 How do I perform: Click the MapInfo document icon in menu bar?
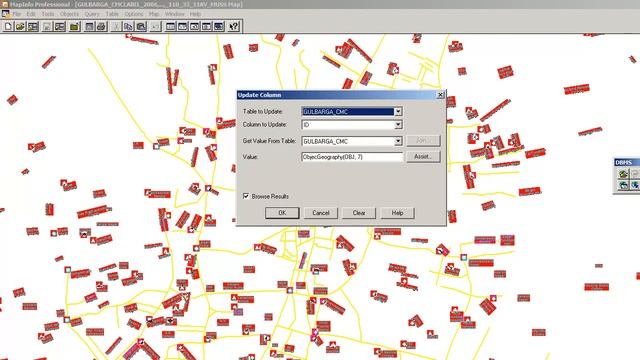pyautogui.click(x=5, y=13)
